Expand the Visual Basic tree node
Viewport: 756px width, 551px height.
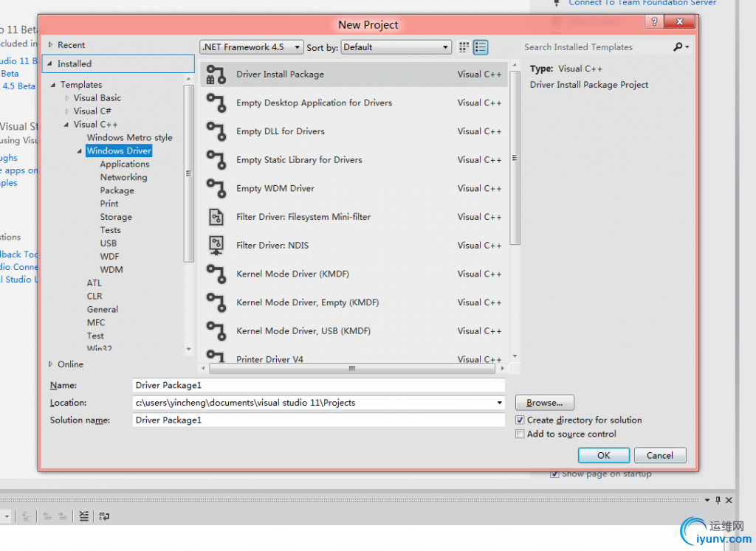click(x=67, y=98)
